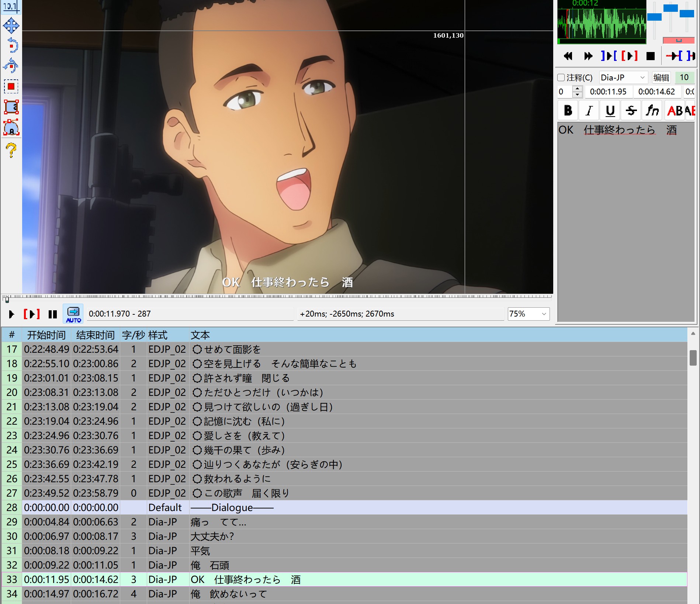
Task: Play current line in video
Action: point(32,314)
